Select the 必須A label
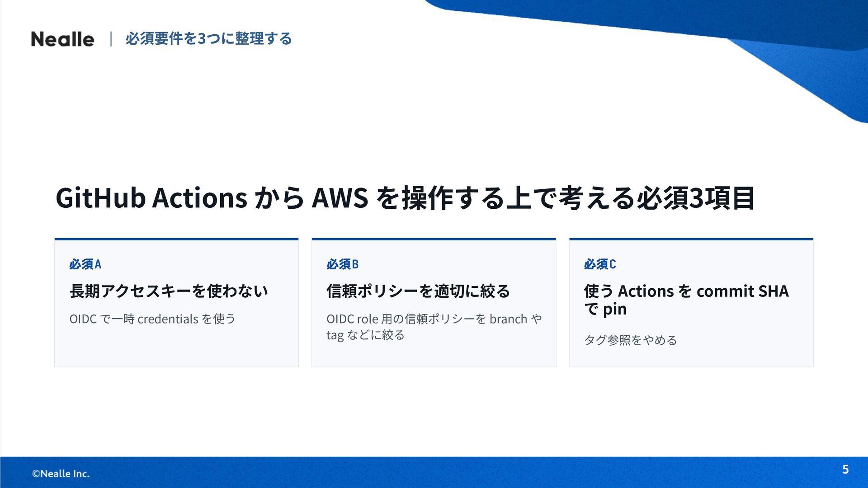The height and width of the screenshot is (488, 868). click(x=85, y=264)
